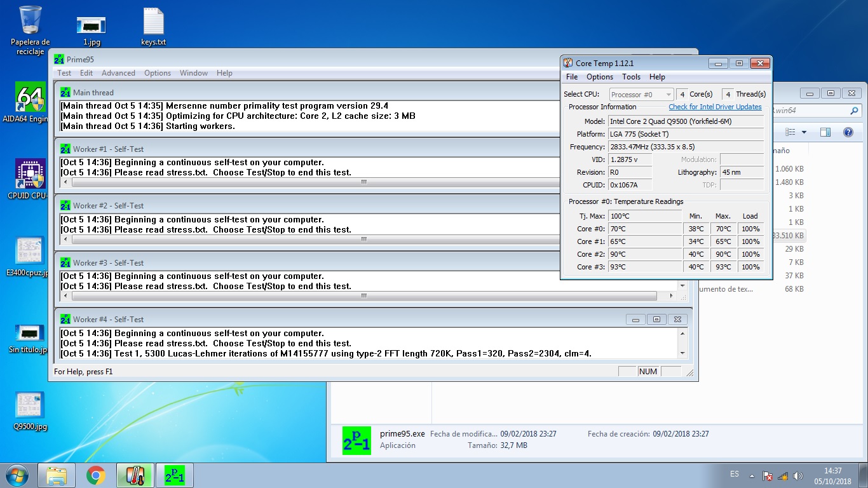Select the Q9500.jpg desktop file
Image resolution: width=868 pixels, height=488 pixels.
(x=30, y=410)
